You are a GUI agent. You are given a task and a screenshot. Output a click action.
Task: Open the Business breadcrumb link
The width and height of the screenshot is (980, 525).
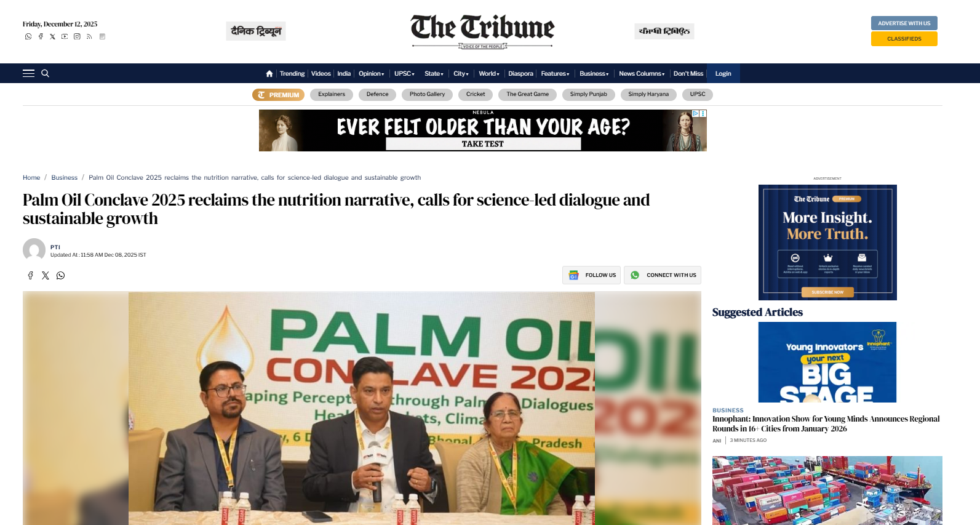65,177
